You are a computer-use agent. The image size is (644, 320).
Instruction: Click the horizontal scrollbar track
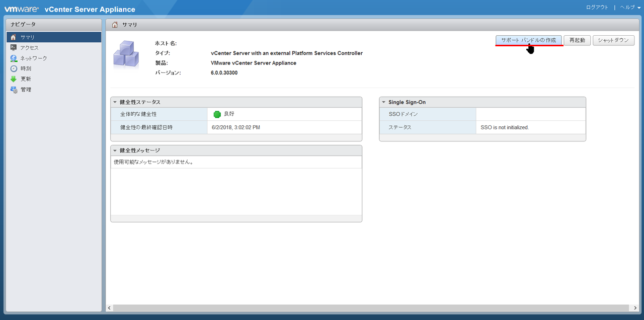point(371,308)
